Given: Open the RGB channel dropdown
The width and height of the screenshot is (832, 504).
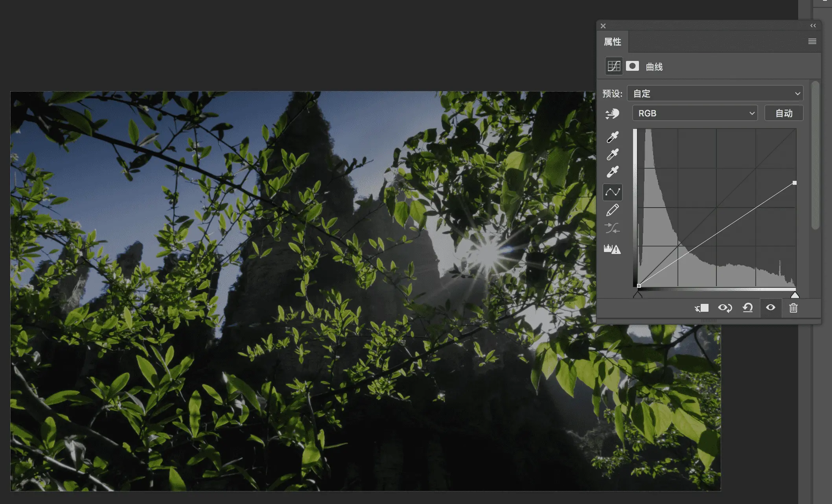Looking at the screenshot, I should 694,113.
